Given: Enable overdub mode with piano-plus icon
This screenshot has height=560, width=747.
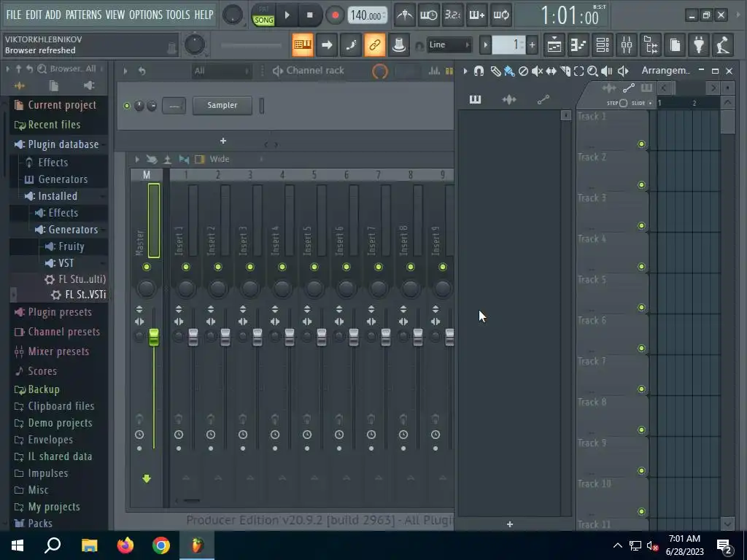Looking at the screenshot, I should click(x=477, y=15).
